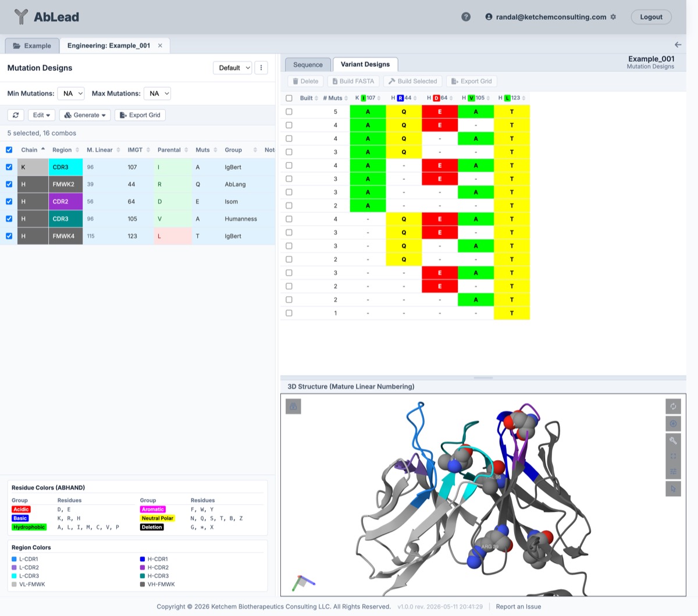698x616 pixels.
Task: Reset the 3D structure view with rotate icon
Action: pos(673,406)
